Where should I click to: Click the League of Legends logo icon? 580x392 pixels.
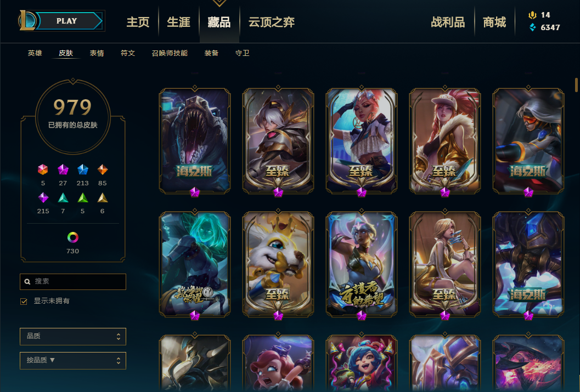[x=27, y=21]
